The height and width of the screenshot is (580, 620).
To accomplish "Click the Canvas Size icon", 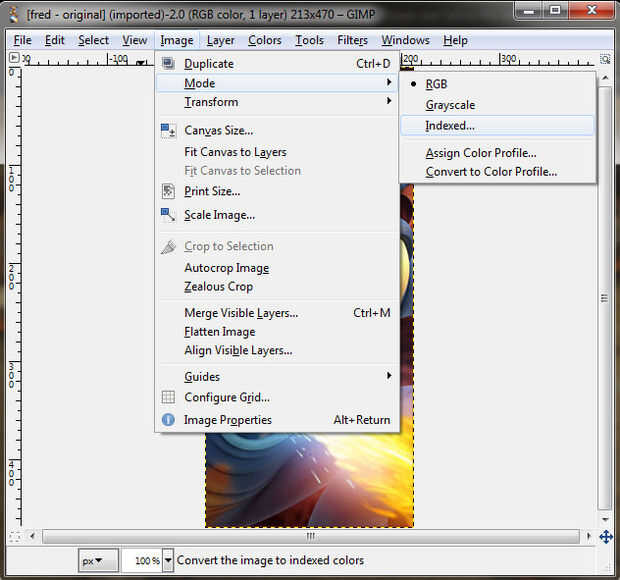I will tap(168, 130).
